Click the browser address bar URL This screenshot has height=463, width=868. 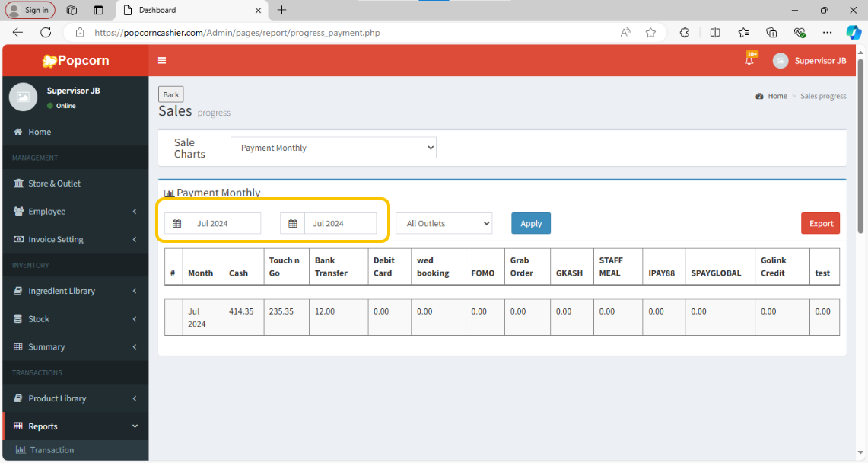(237, 33)
